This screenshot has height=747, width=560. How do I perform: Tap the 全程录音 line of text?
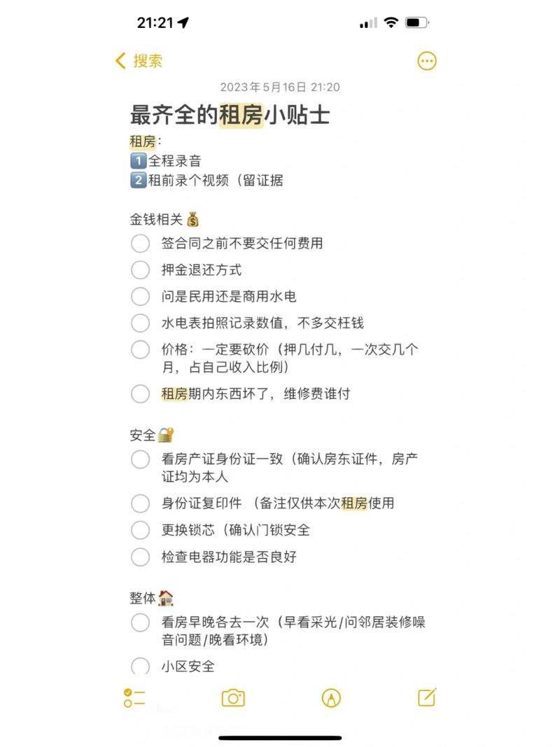[174, 161]
